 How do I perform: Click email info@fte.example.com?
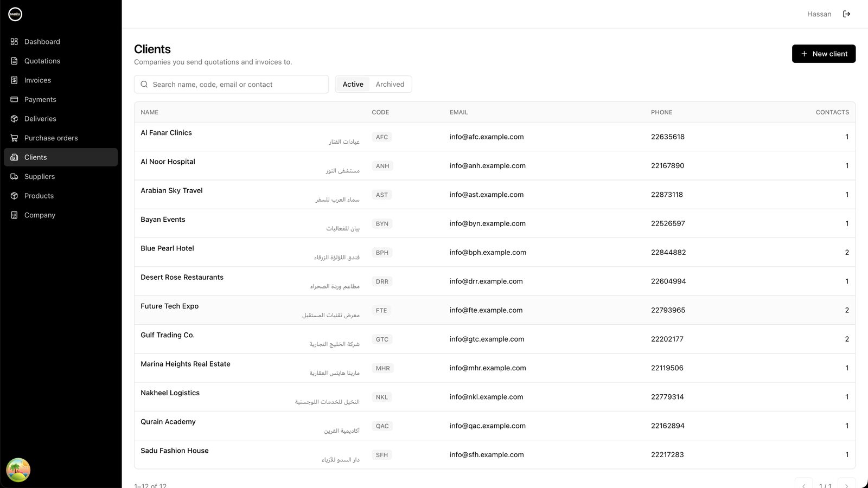point(486,310)
